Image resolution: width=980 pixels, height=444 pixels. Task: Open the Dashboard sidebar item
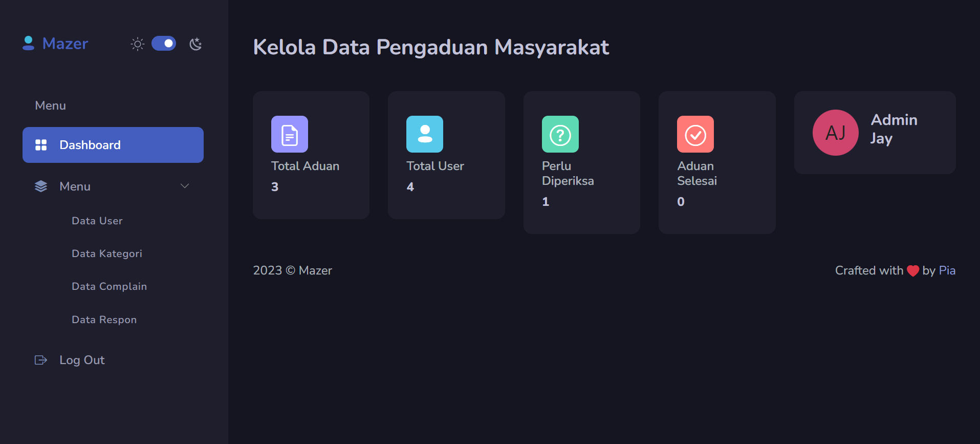[113, 145]
